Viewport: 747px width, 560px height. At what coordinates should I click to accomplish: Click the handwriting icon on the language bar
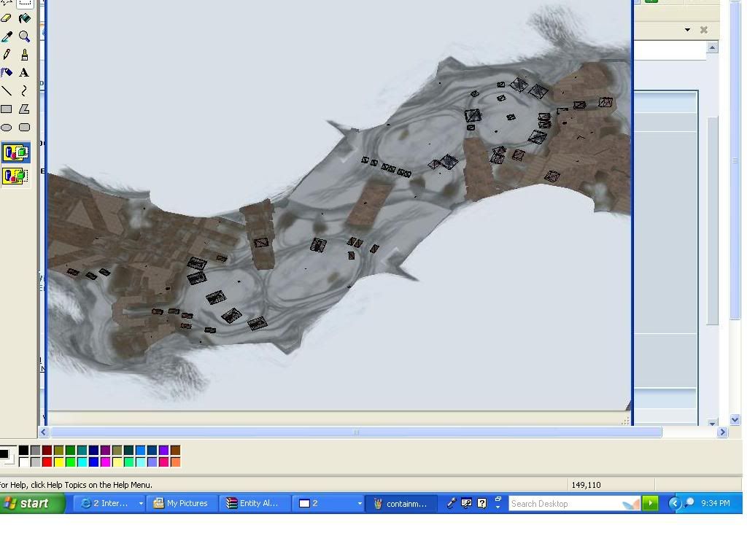[467, 503]
